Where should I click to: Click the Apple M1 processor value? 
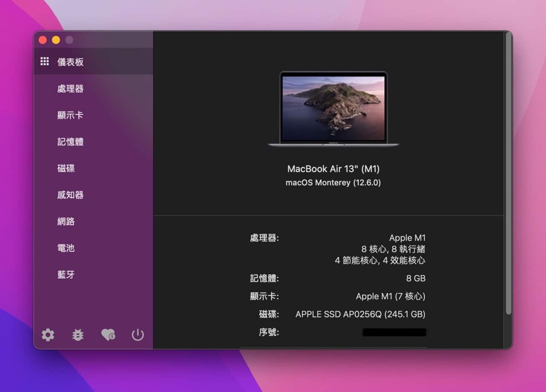click(407, 238)
